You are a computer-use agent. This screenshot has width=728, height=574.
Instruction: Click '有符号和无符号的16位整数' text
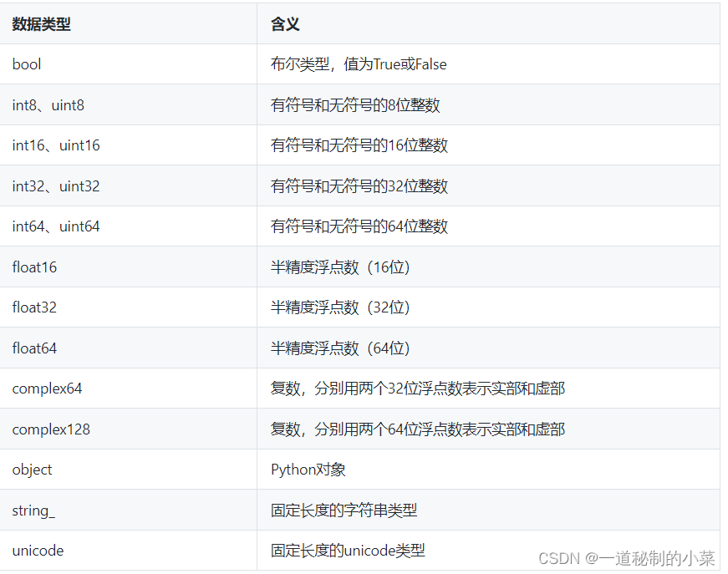click(x=359, y=145)
